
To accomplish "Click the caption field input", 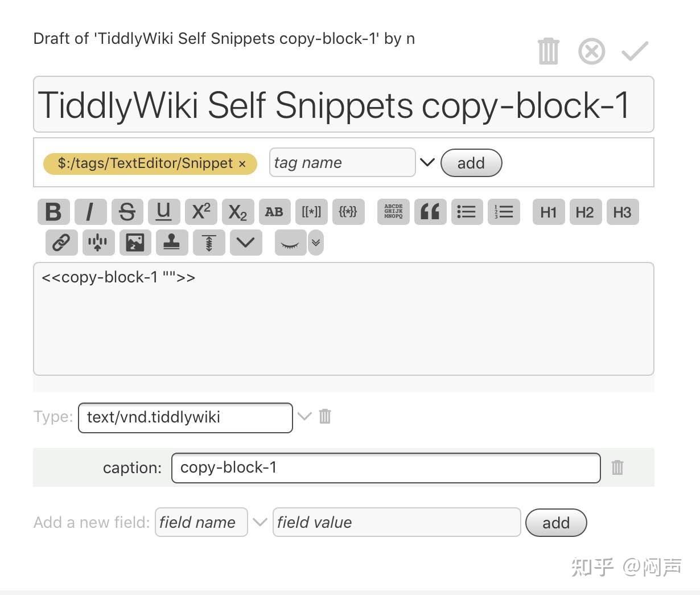I will coord(385,468).
